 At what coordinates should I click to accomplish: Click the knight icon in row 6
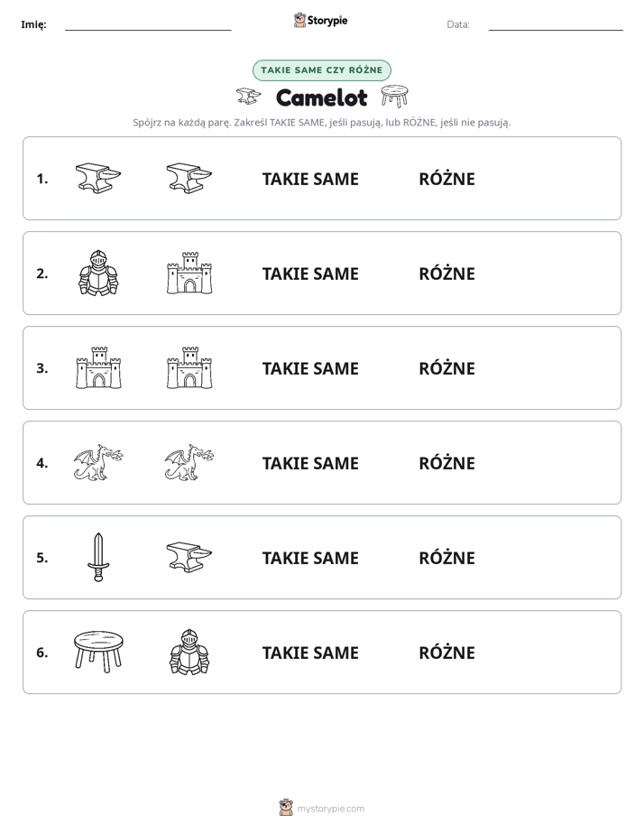point(189,652)
